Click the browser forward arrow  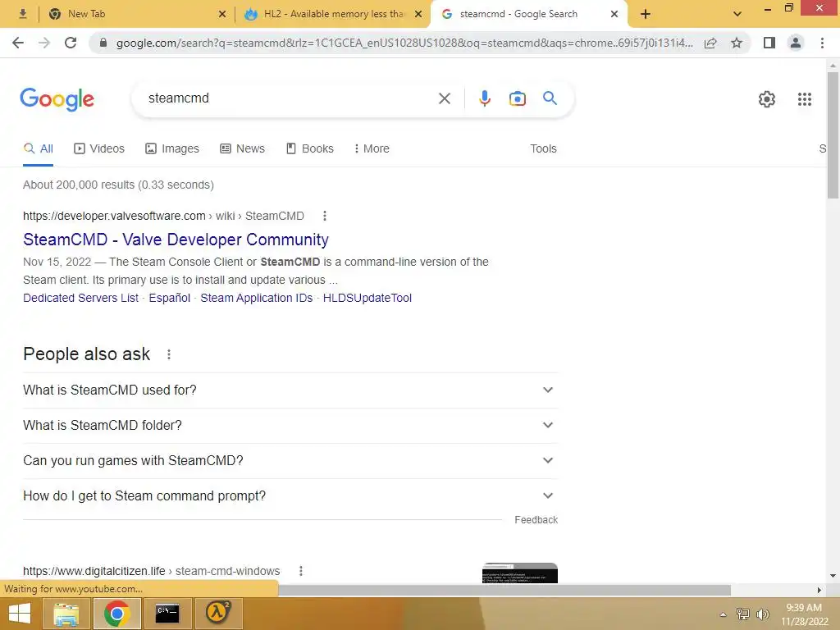(44, 43)
